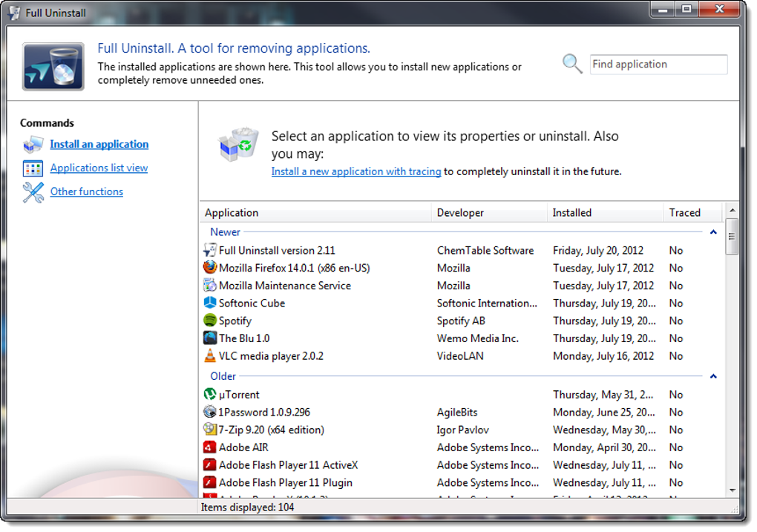Click the Spotify icon
The height and width of the screenshot is (532, 757).
[x=209, y=320]
